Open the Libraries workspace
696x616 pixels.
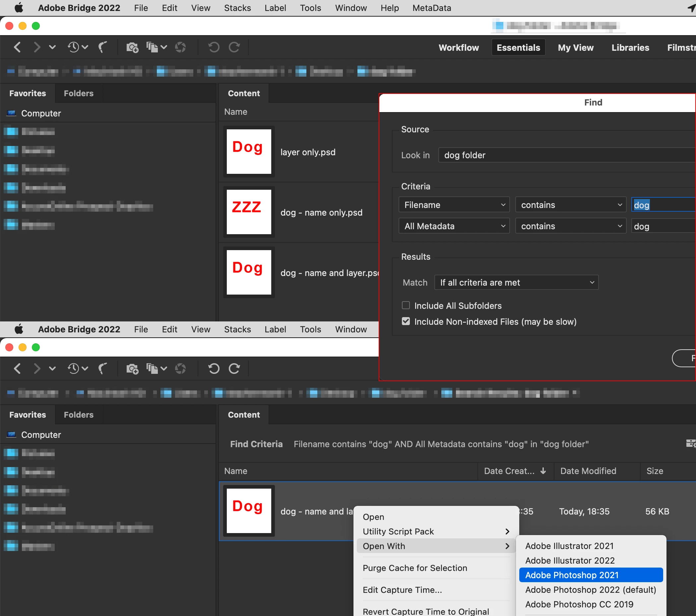coord(630,47)
